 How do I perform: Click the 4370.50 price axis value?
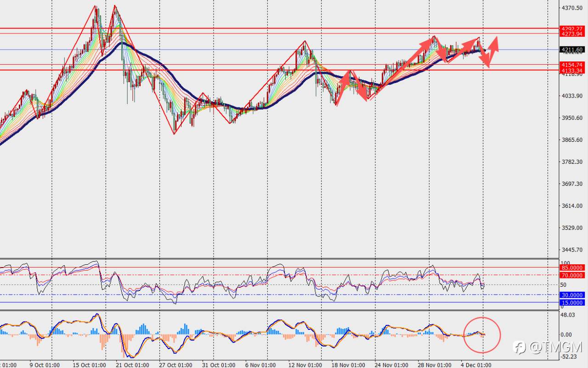pos(572,8)
